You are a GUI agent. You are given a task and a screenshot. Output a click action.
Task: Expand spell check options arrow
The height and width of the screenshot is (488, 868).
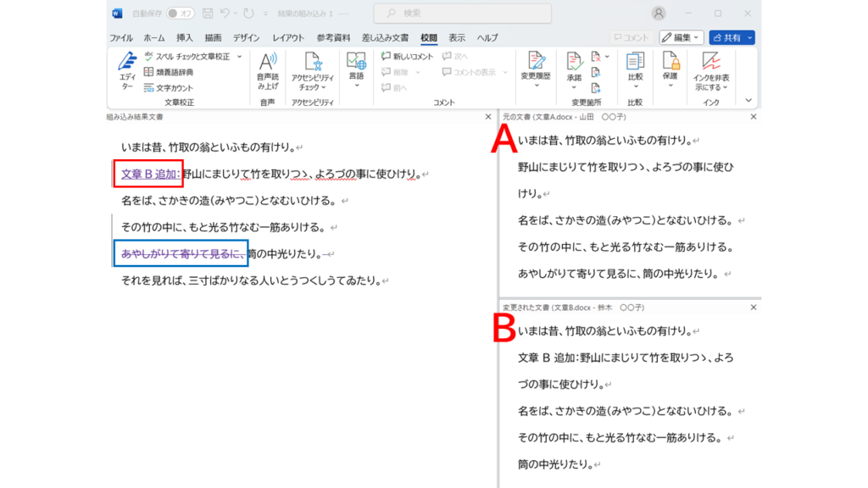click(239, 57)
